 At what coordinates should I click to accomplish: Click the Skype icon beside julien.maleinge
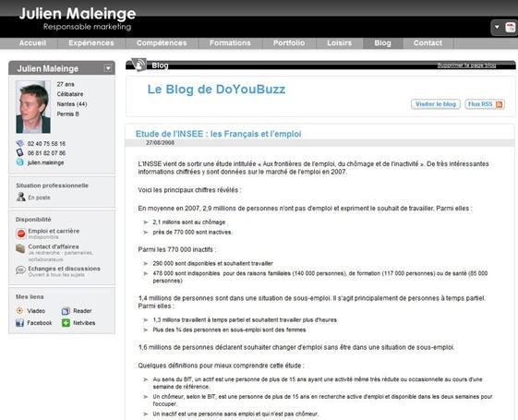tap(19, 162)
